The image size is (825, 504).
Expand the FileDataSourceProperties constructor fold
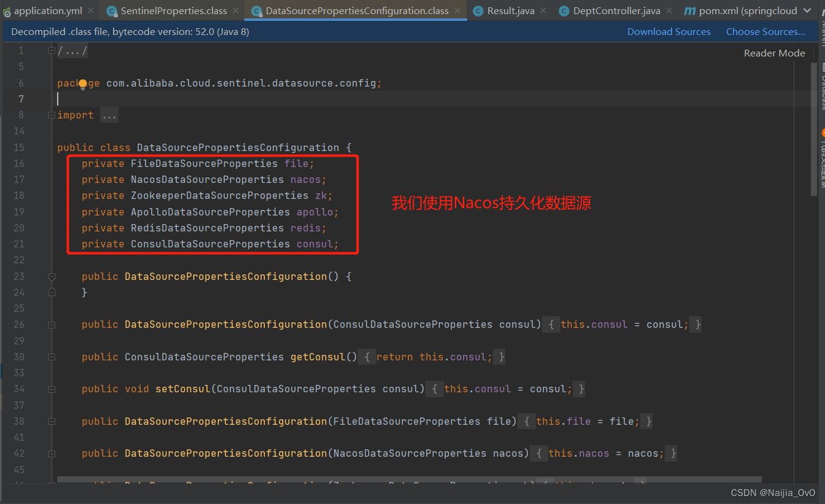pyautogui.click(x=52, y=422)
